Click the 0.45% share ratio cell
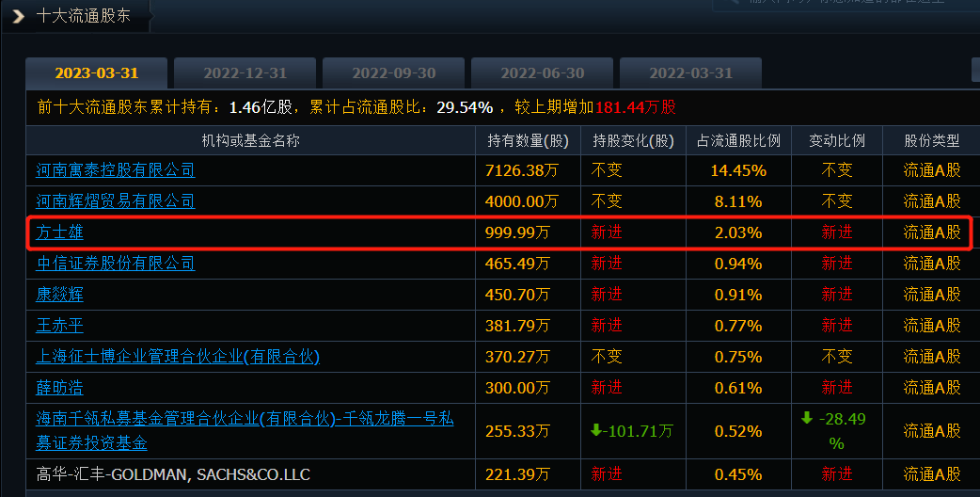980x497 pixels. point(738,474)
